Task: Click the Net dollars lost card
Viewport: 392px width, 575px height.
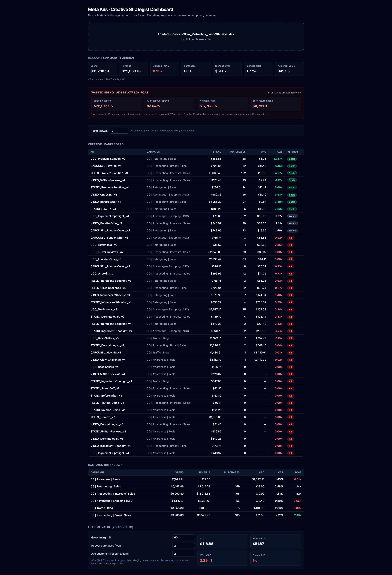Action: (222, 104)
